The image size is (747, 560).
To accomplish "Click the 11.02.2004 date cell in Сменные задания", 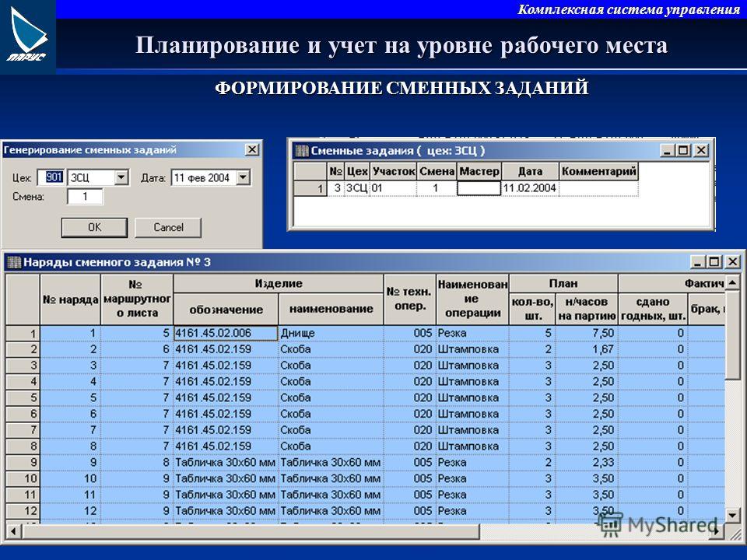I will click(x=530, y=188).
